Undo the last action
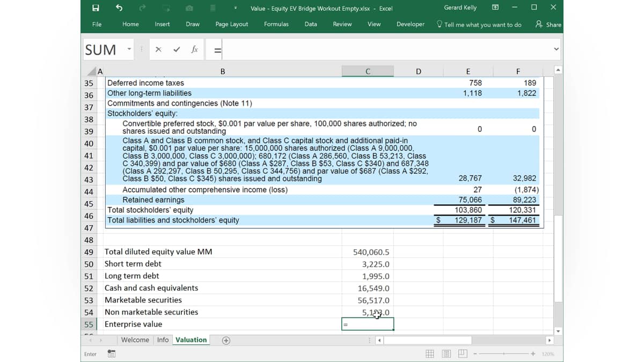The height and width of the screenshot is (362, 644). pos(119,8)
